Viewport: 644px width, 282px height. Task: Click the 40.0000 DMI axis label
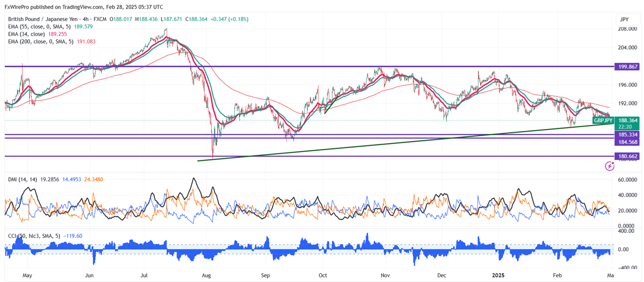coord(628,195)
